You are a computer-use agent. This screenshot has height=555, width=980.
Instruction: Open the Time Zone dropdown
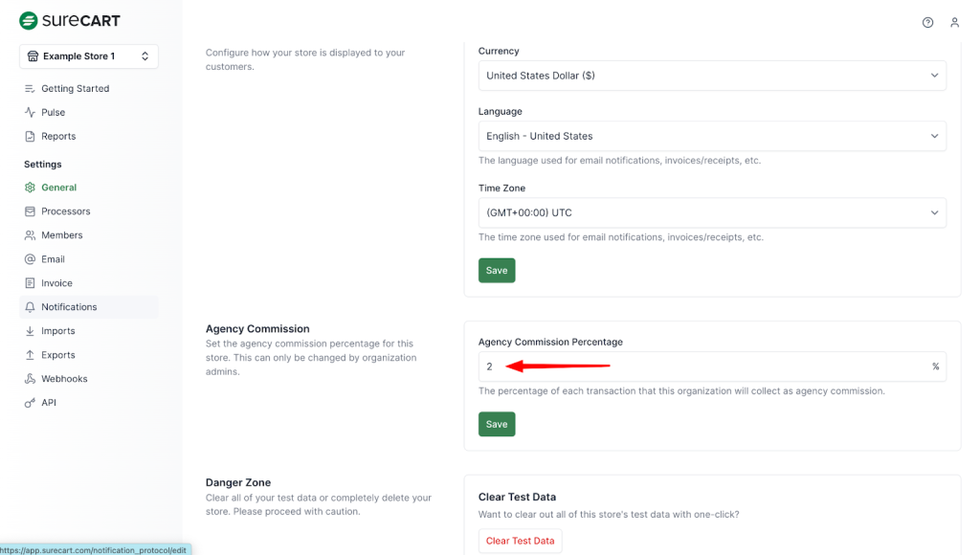(712, 212)
